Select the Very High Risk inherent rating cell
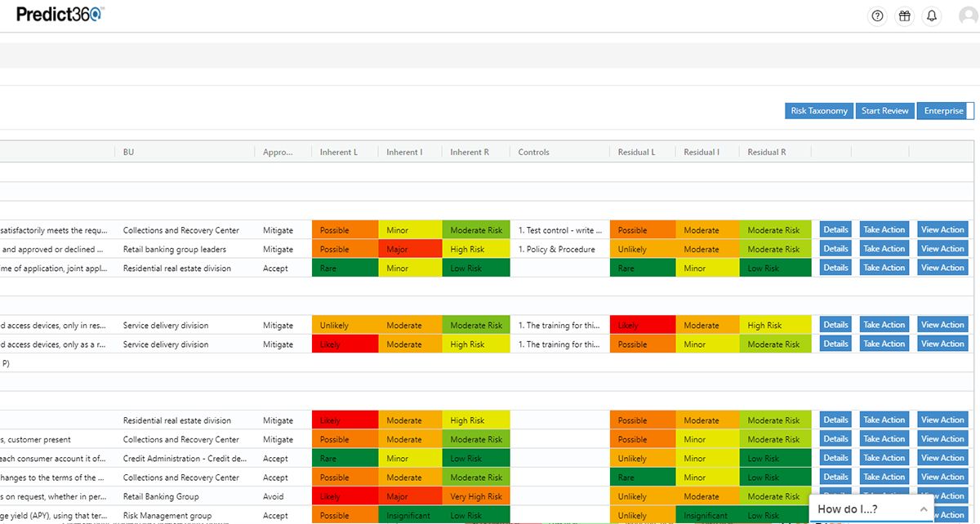The height and width of the screenshot is (524, 980). point(475,496)
